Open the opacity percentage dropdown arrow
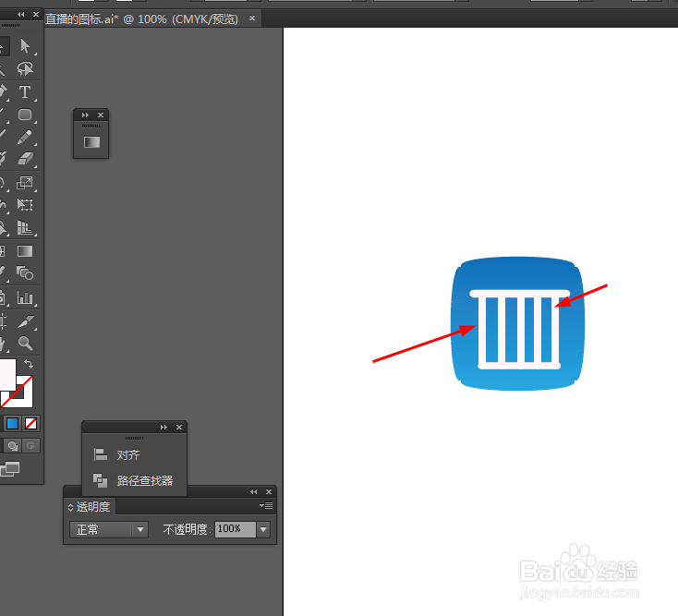This screenshot has height=616, width=678. [x=263, y=529]
